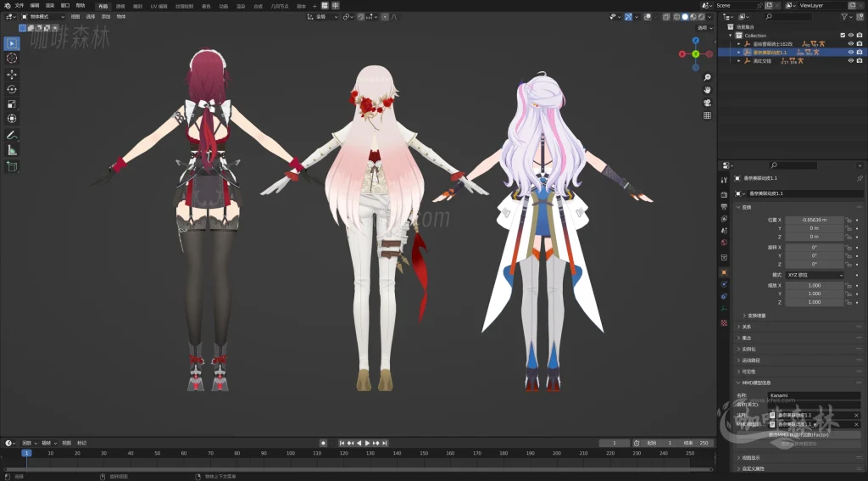Open the transform orientation dropdown

(x=322, y=17)
